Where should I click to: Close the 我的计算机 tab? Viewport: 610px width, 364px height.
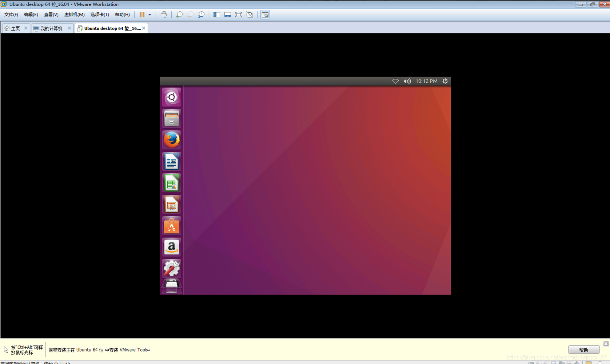pyautogui.click(x=69, y=28)
